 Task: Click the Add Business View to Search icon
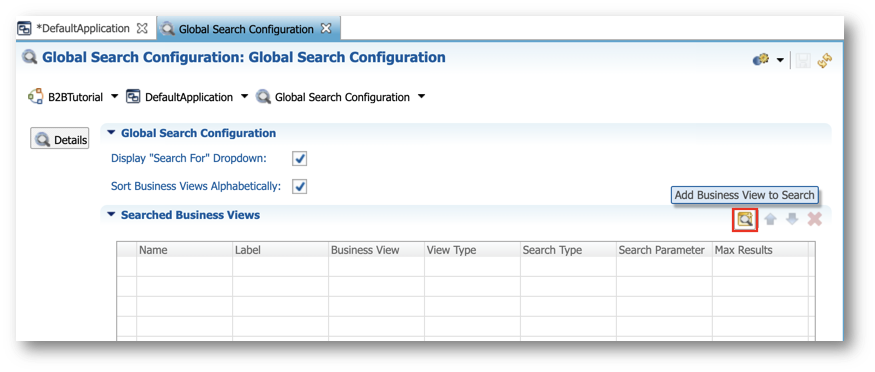pyautogui.click(x=744, y=219)
